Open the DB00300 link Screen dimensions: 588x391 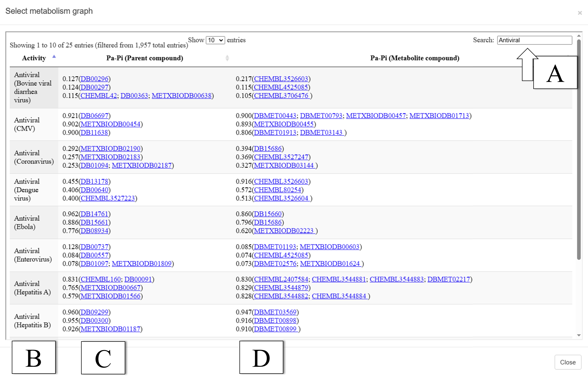94,320
